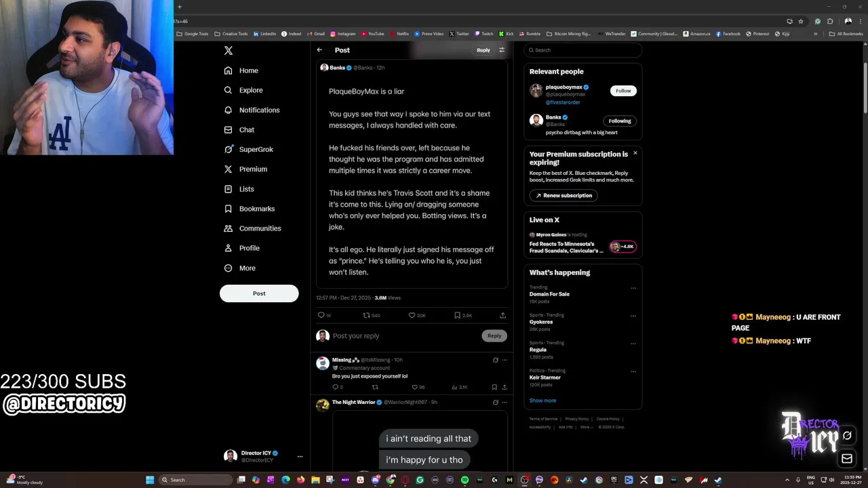Open Spotify from the taskbar
Image resolution: width=868 pixels, height=488 pixels.
pyautogui.click(x=465, y=480)
